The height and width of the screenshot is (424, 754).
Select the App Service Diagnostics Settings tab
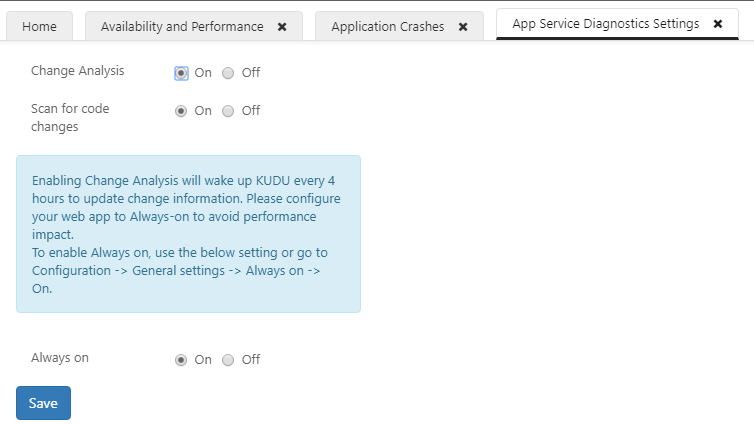(605, 24)
